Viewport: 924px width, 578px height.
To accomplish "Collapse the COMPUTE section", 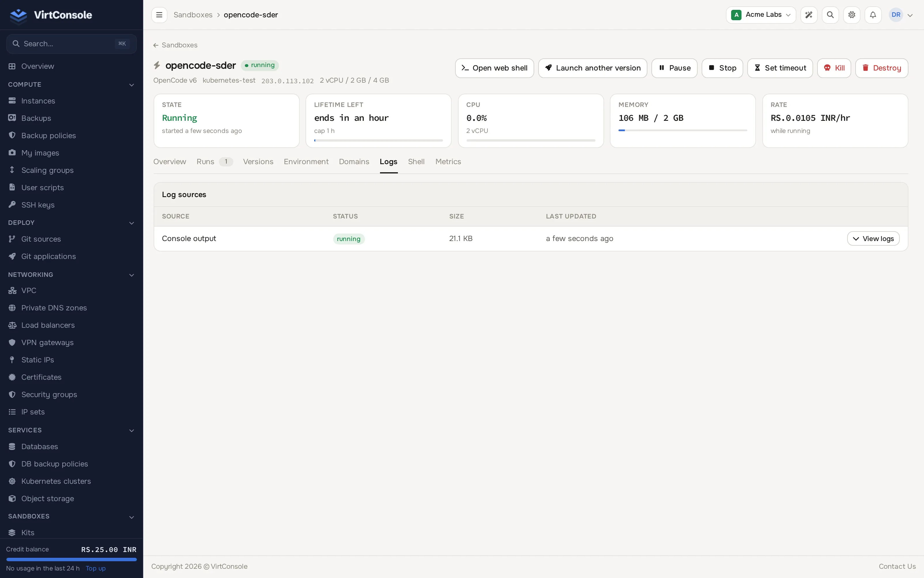I will pyautogui.click(x=131, y=84).
